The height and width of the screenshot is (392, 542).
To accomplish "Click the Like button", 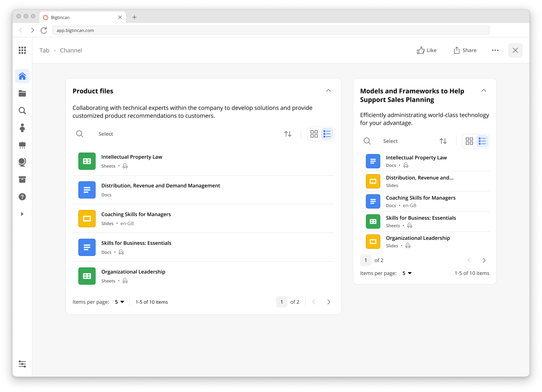I will point(427,50).
